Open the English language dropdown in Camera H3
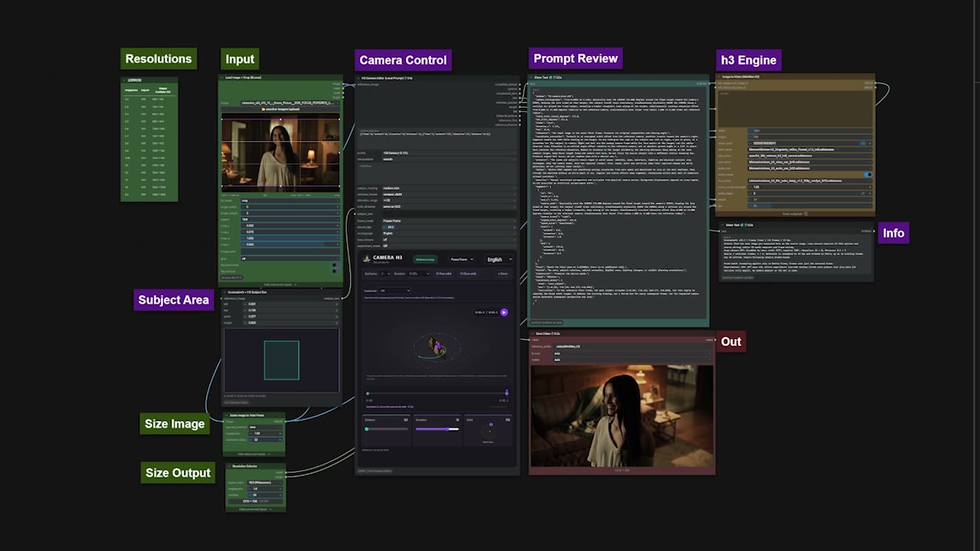The height and width of the screenshot is (551, 980). (x=499, y=259)
